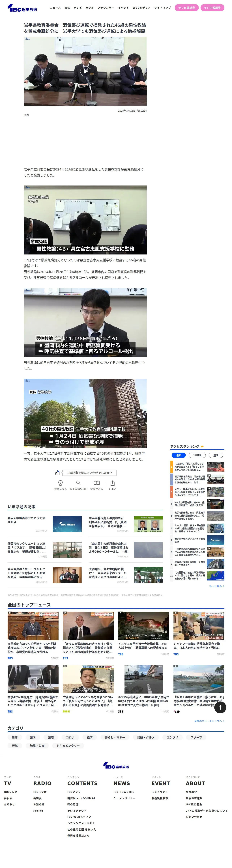Click the 国内 category tag under video
The image size is (232, 868).
click(26, 115)
